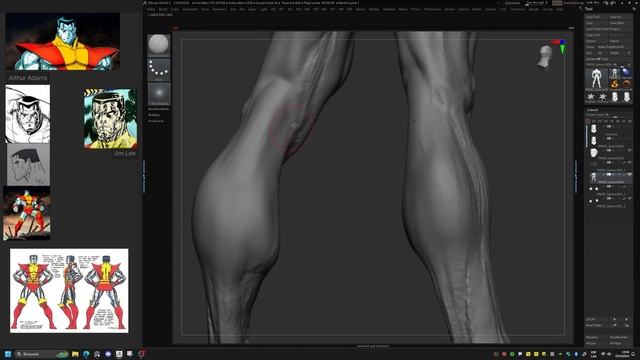Screen dimensions: 640x360
Task: Select the brown eraser brush tool thumbnail
Action: click(x=626, y=85)
